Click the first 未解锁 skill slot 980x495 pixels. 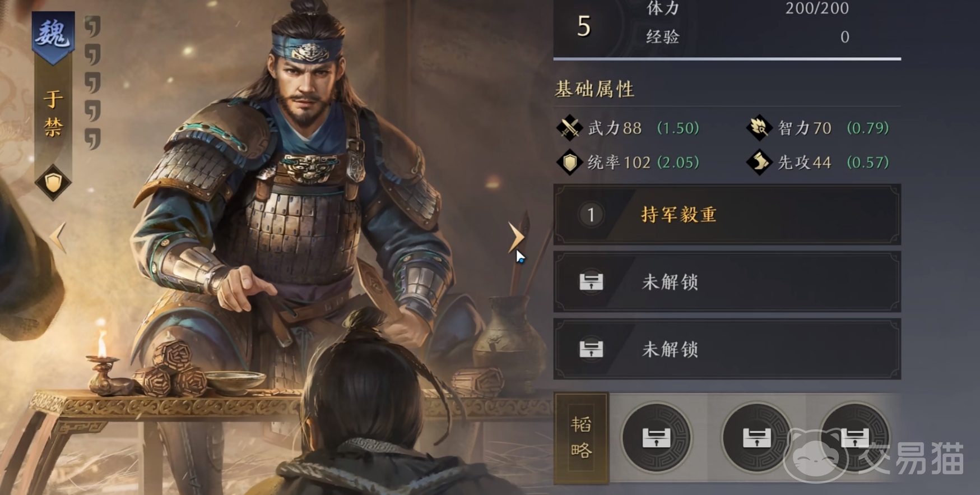[x=727, y=282]
